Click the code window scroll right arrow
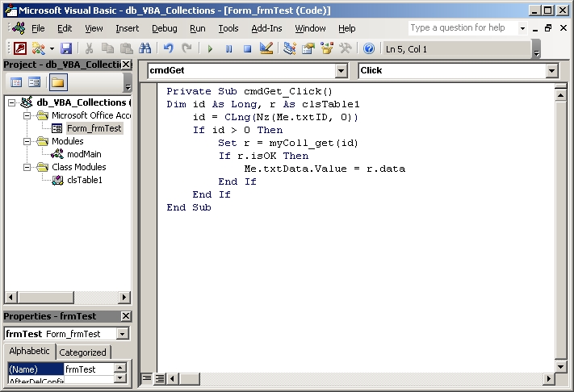Screen dimensions: 574x392 [548, 378]
